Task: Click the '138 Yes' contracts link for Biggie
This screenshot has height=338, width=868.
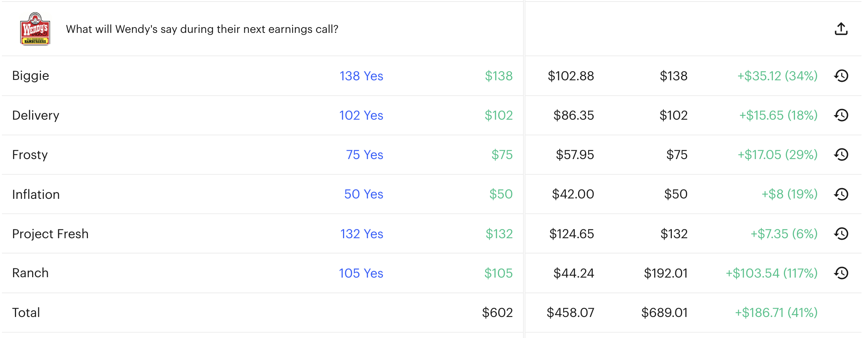Action: (361, 76)
